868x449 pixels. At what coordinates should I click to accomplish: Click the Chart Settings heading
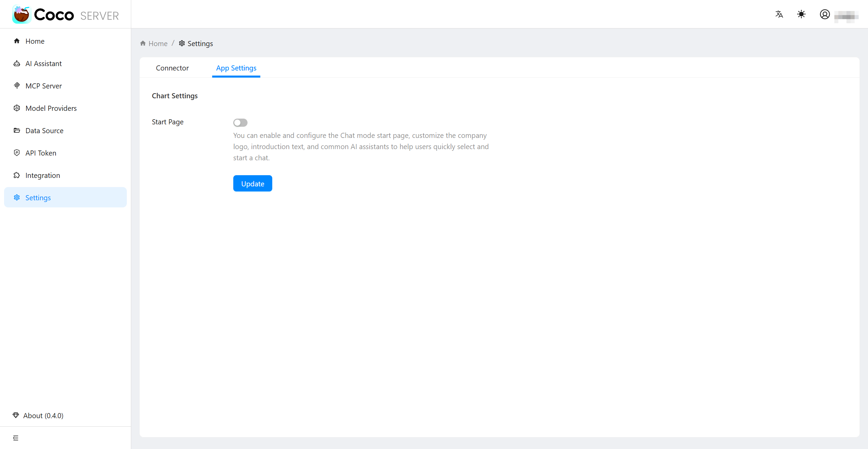175,96
